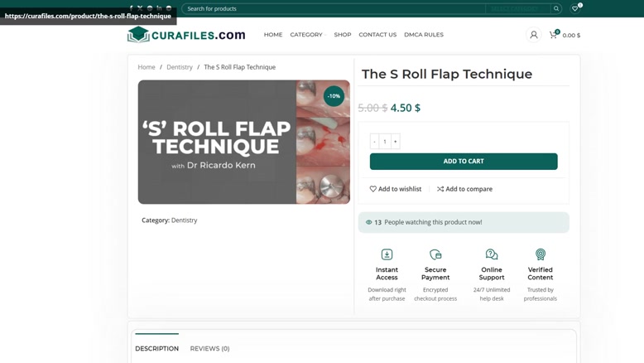The width and height of the screenshot is (644, 363).
Task: Click Add to compare
Action: (464, 189)
